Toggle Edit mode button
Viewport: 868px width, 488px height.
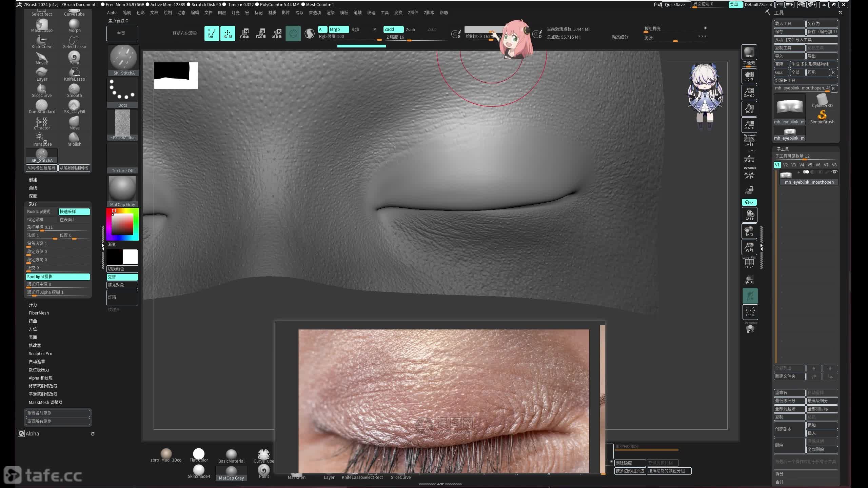tap(211, 33)
